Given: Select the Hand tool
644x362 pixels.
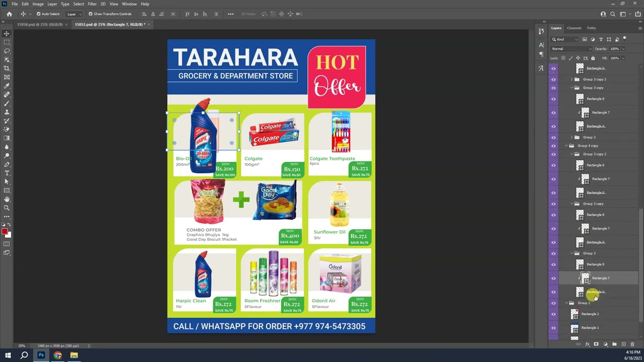Looking at the screenshot, I should 7,199.
